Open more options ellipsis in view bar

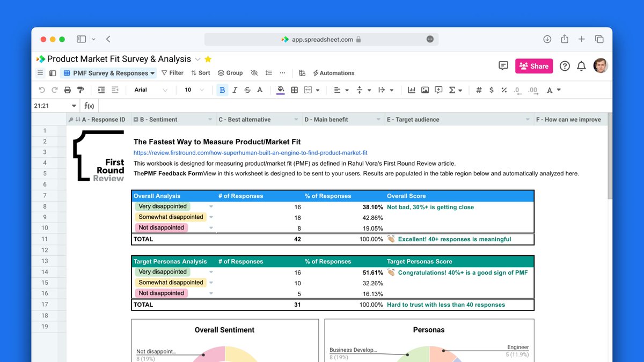pos(282,73)
